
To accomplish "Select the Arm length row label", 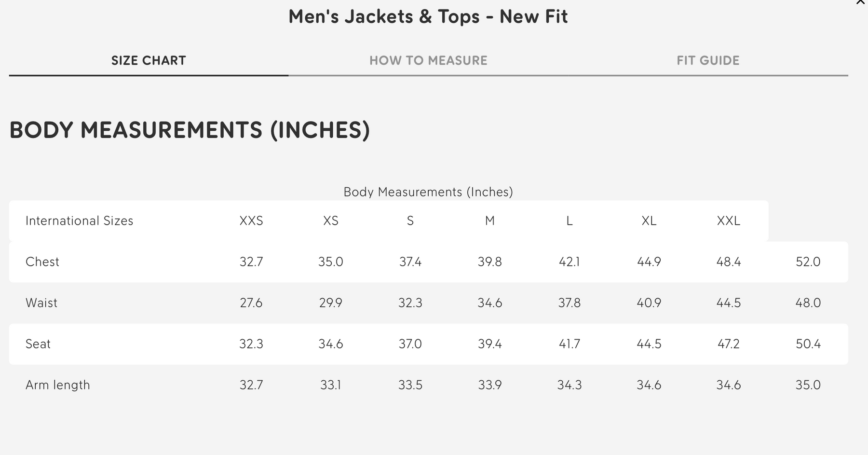I will pyautogui.click(x=58, y=385).
